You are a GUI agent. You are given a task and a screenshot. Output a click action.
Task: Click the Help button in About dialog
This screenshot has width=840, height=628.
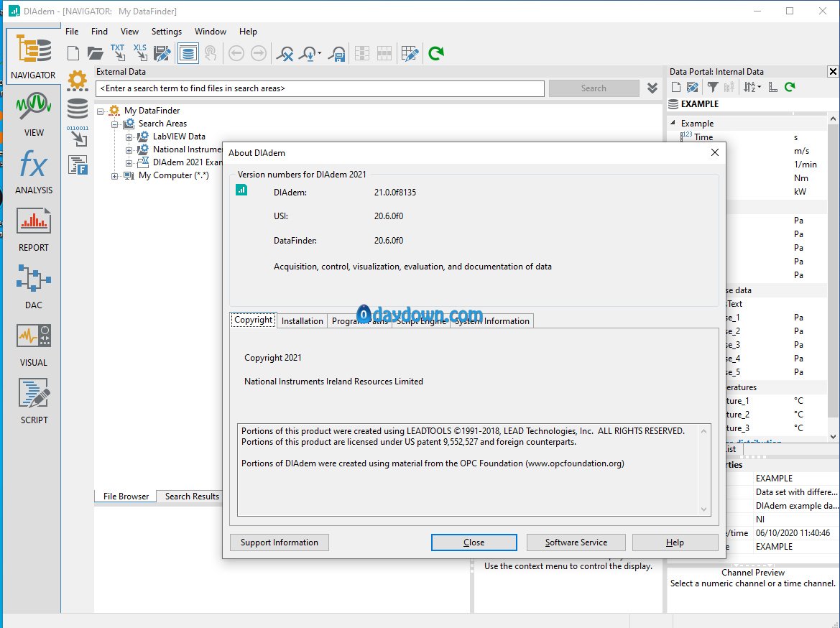pyautogui.click(x=675, y=542)
